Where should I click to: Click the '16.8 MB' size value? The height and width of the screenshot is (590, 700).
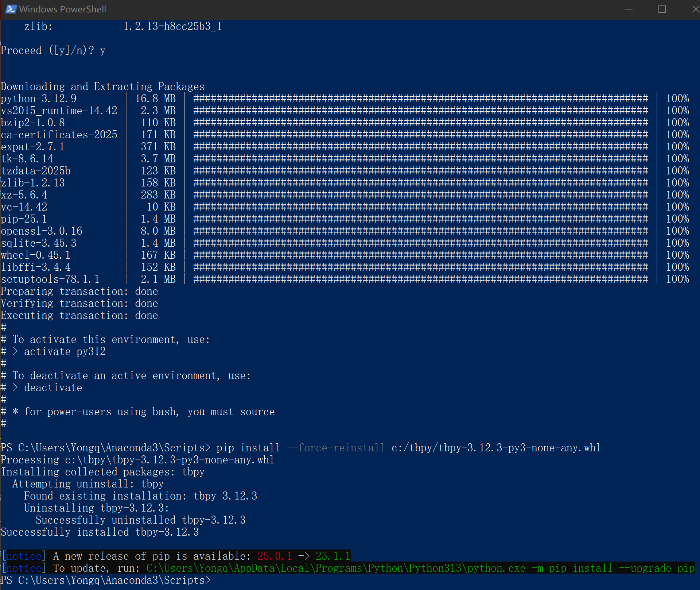156,99
